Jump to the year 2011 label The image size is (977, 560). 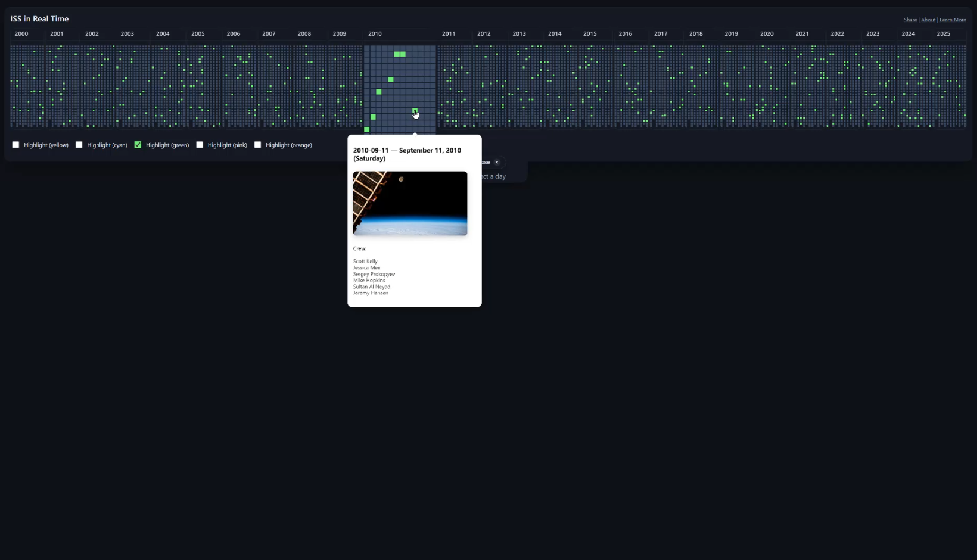tap(449, 34)
